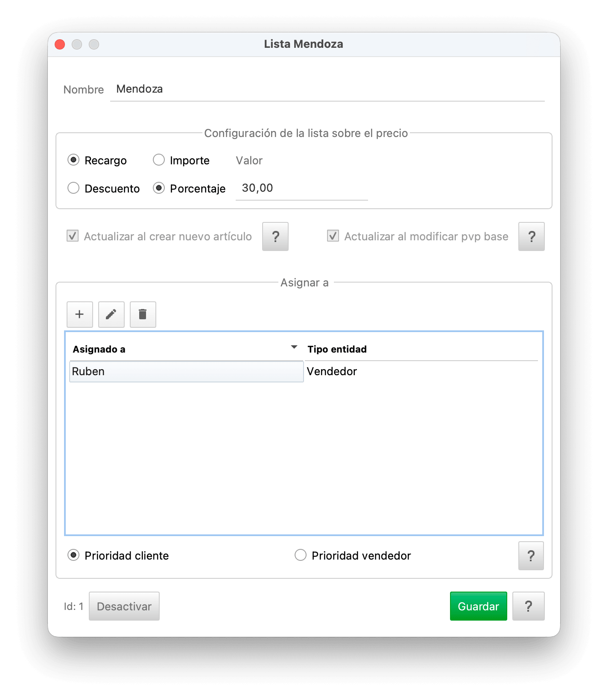608x700 pixels.
Task: Open help for Actualizar al modificar pvp base
Action: click(x=532, y=236)
